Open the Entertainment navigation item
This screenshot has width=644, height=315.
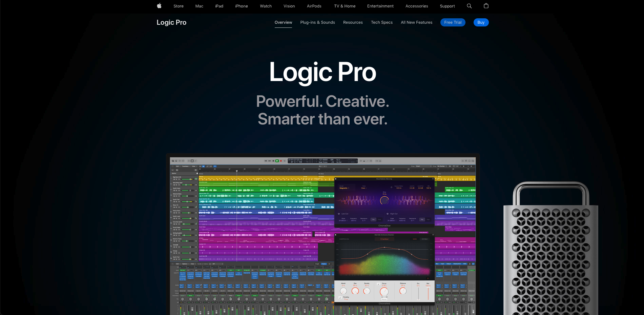click(x=380, y=6)
